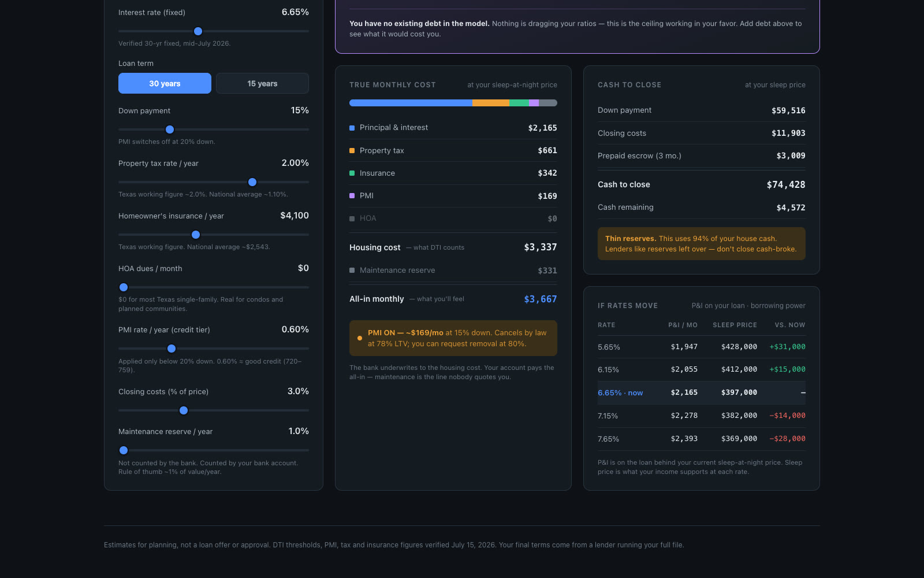
Task: Click the SLEEP PRICE column header
Action: coord(735,325)
